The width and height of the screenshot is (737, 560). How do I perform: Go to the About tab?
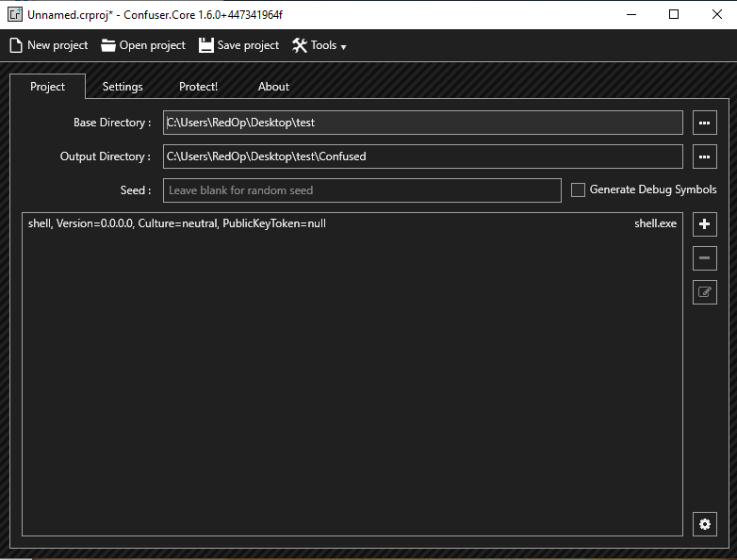coord(273,87)
